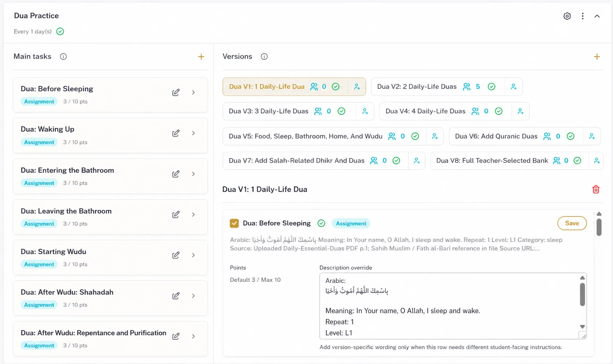Screen dimensions: 613x364
Task: Save the Dua: Before Sleeping override
Action: pos(572,223)
